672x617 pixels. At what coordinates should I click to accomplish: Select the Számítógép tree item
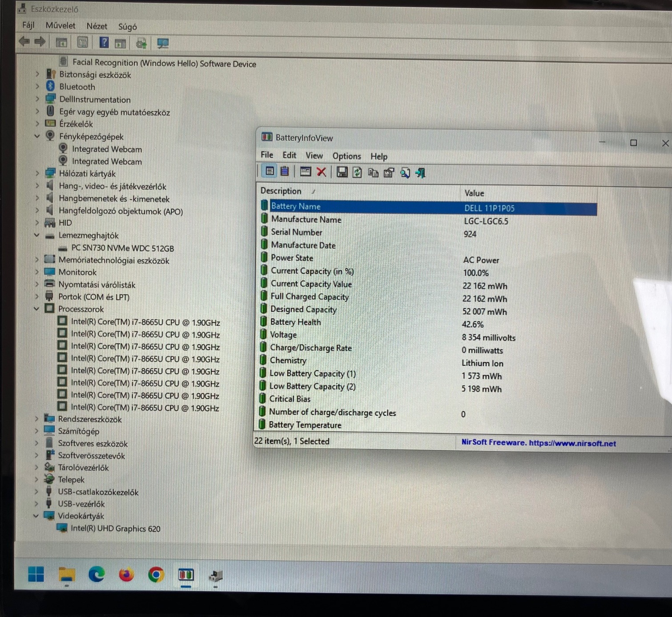[x=79, y=431]
